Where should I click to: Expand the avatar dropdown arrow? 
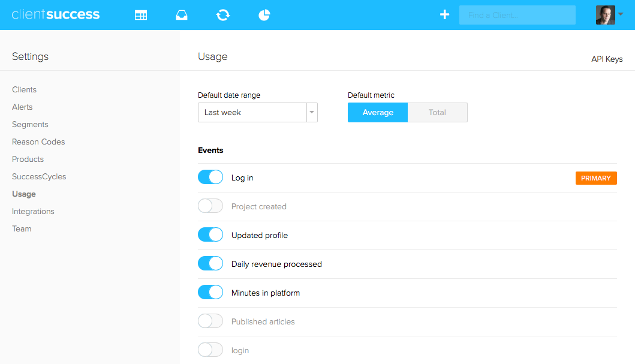(x=622, y=14)
